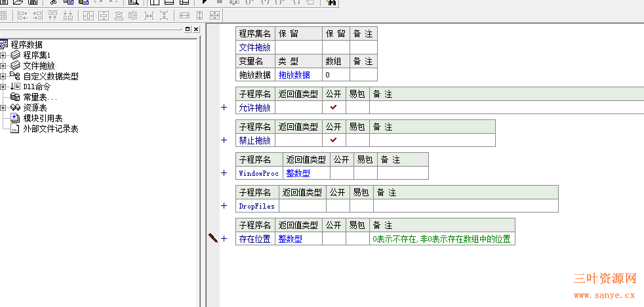This screenshot has height=307, width=644.
Task: Click the DropFiles subroutine name cell
Action: point(256,206)
